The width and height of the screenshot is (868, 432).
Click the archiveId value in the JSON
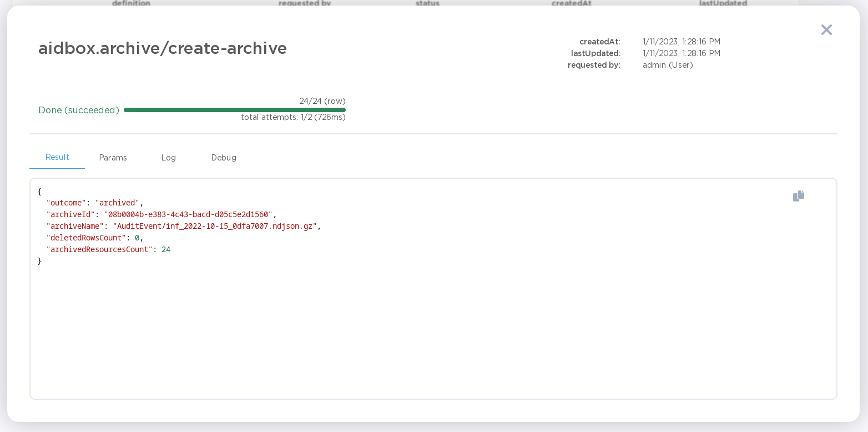tap(188, 214)
